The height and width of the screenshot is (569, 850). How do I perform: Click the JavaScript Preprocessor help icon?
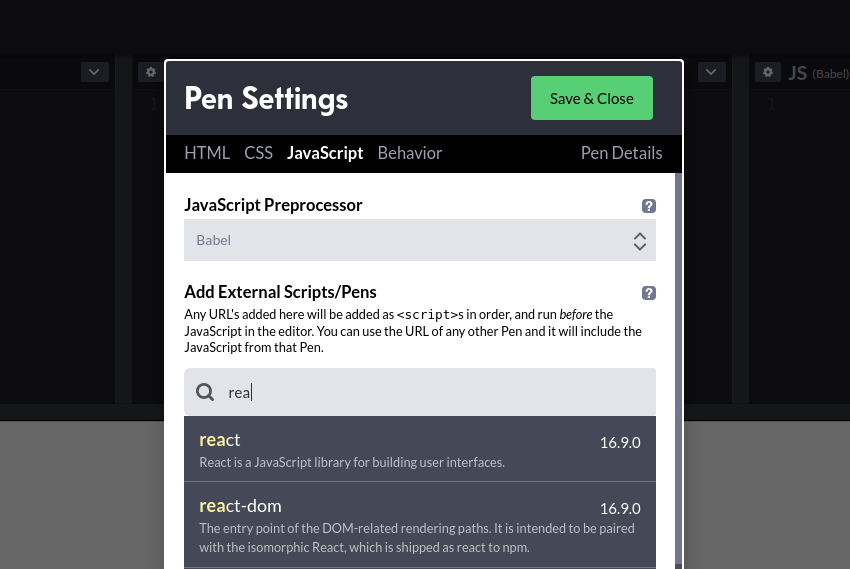[648, 206]
